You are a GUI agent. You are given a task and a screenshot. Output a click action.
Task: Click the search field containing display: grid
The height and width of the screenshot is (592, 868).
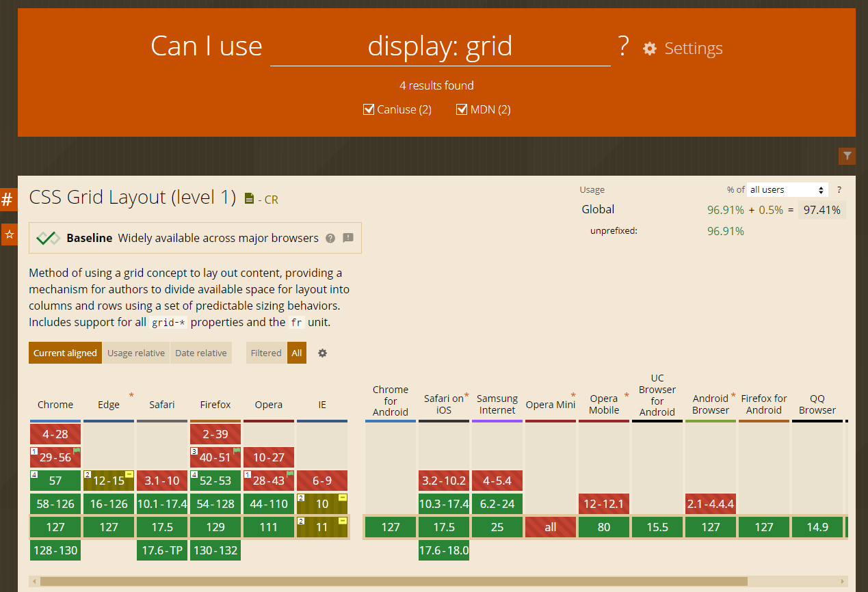point(440,47)
